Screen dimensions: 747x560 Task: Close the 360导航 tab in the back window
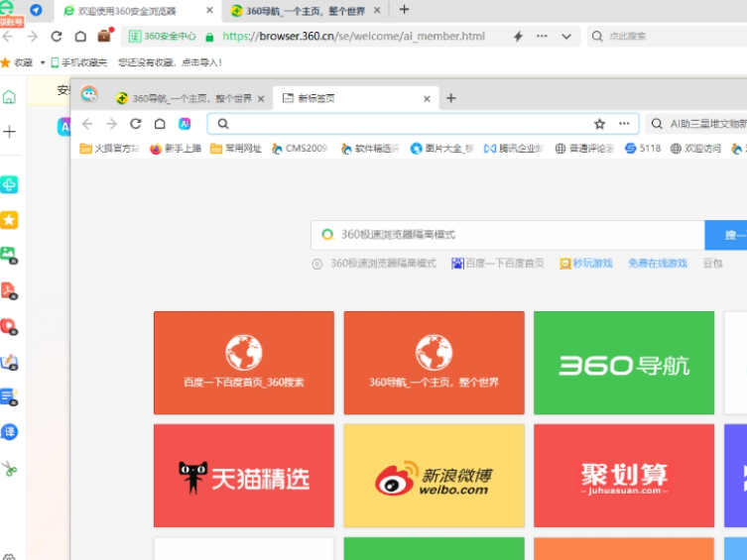377,11
